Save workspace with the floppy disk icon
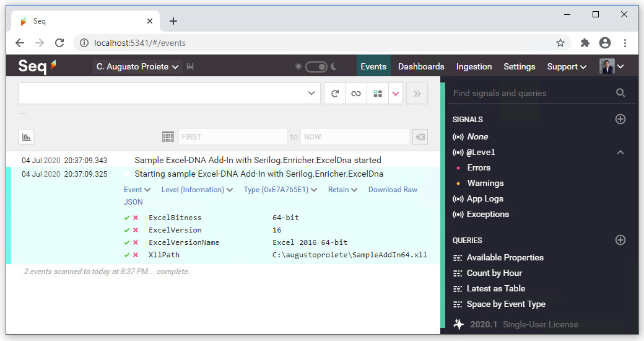 [x=189, y=66]
